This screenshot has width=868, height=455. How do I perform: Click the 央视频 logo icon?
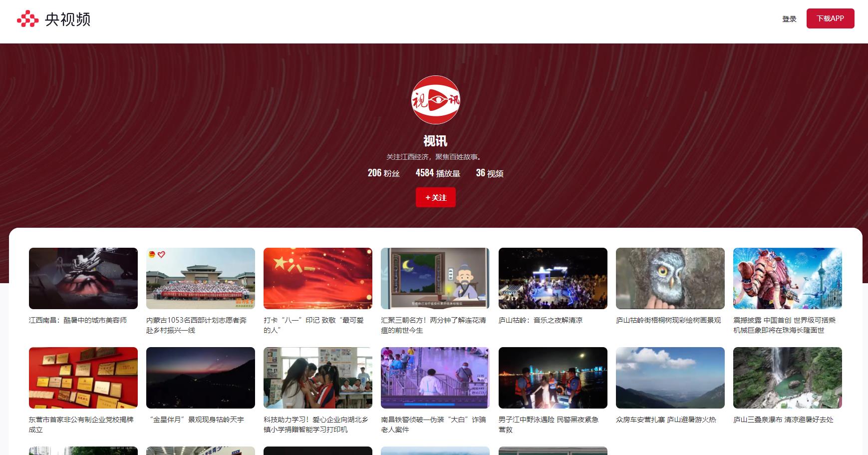pyautogui.click(x=53, y=19)
